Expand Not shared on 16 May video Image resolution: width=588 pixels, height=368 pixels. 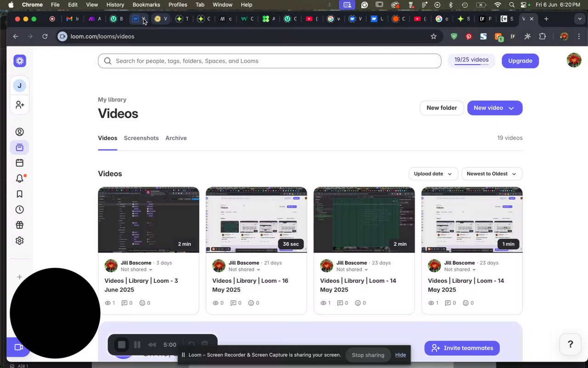[244, 270]
